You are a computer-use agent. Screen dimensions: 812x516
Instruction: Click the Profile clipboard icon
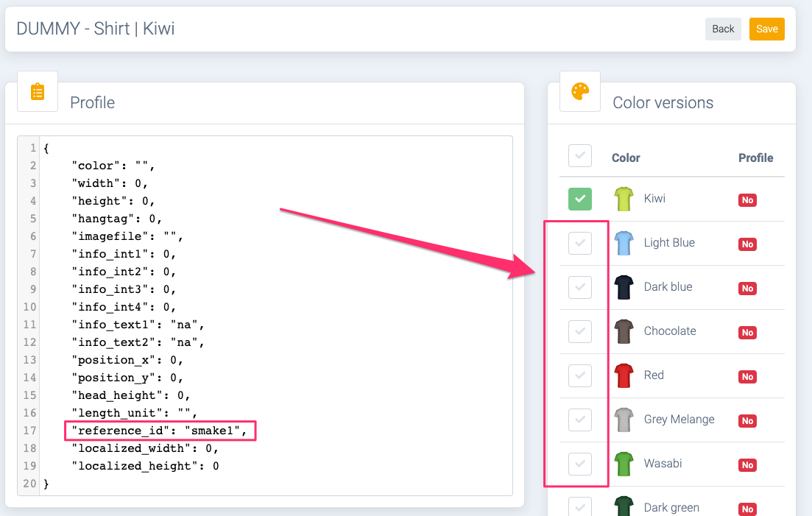[38, 91]
